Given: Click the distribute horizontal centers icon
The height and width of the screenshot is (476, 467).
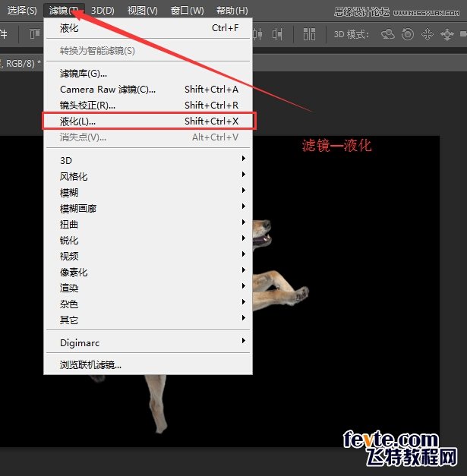Looking at the screenshot, I should tap(257, 34).
